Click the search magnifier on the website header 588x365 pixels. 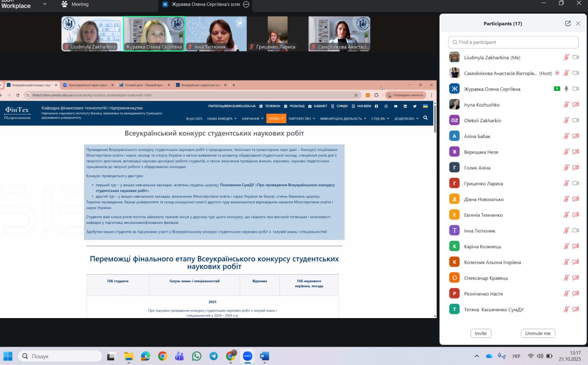click(x=425, y=118)
